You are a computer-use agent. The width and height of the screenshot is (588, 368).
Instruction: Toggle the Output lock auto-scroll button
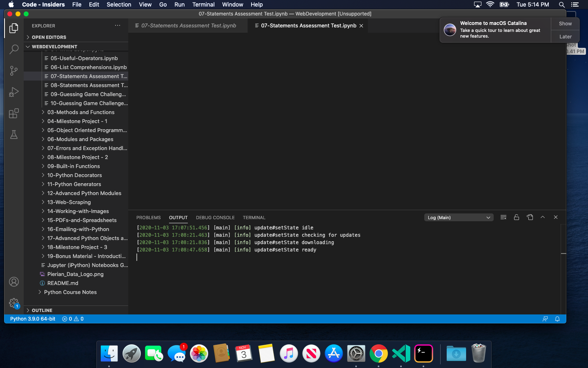pyautogui.click(x=517, y=217)
